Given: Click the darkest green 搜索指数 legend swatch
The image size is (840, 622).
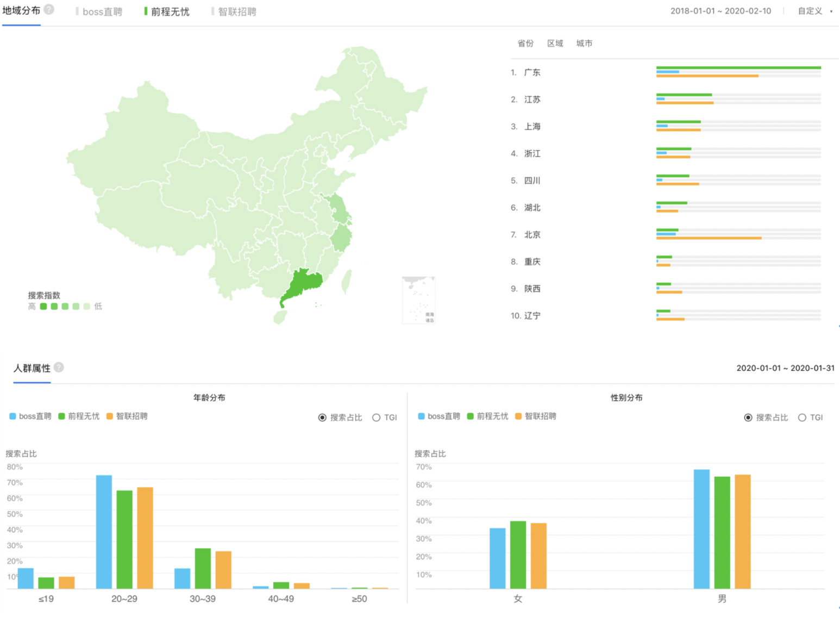Looking at the screenshot, I should [43, 306].
